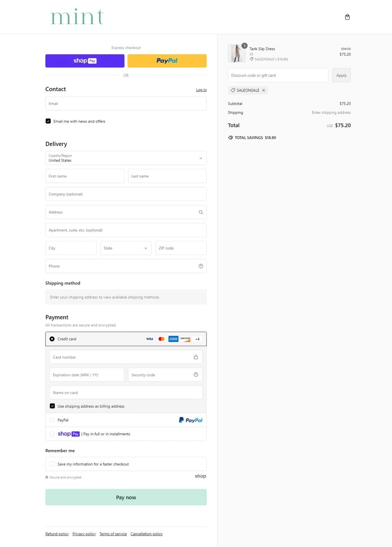Toggle Use shipping address as billing address

[x=52, y=406]
